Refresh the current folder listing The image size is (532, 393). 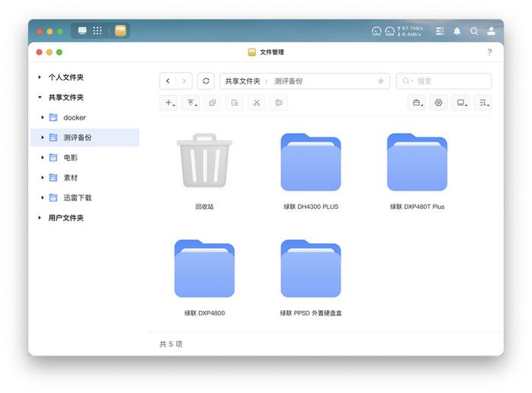[206, 81]
